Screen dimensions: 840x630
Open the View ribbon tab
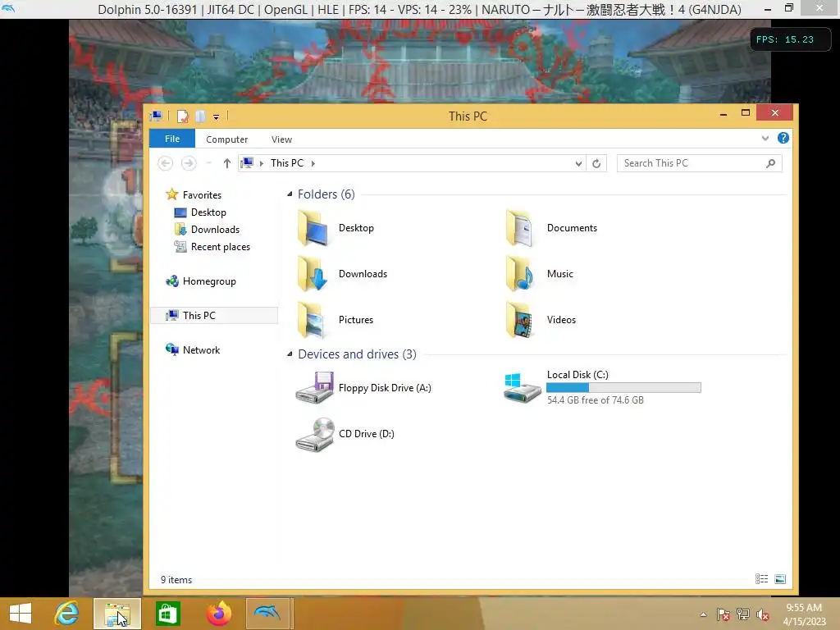click(281, 139)
